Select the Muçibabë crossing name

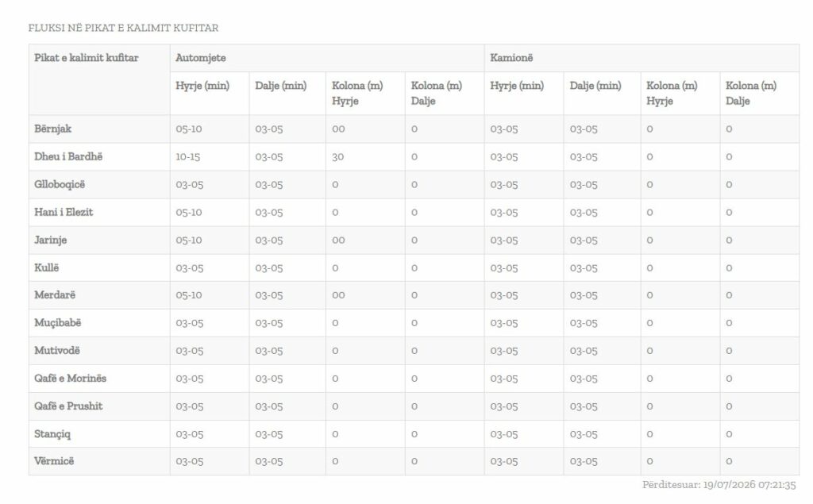tap(57, 322)
